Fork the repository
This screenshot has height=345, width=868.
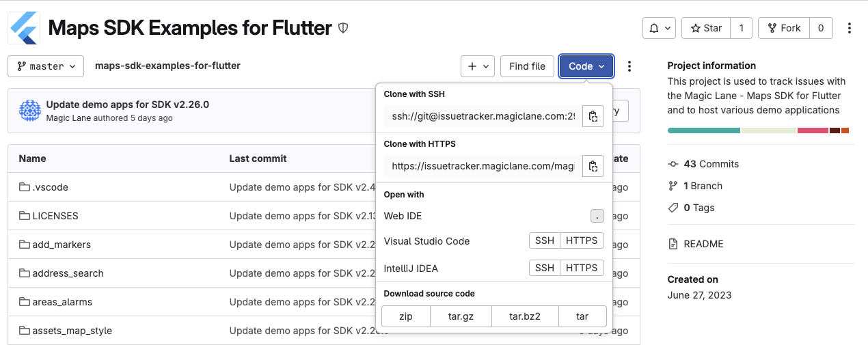pos(784,28)
